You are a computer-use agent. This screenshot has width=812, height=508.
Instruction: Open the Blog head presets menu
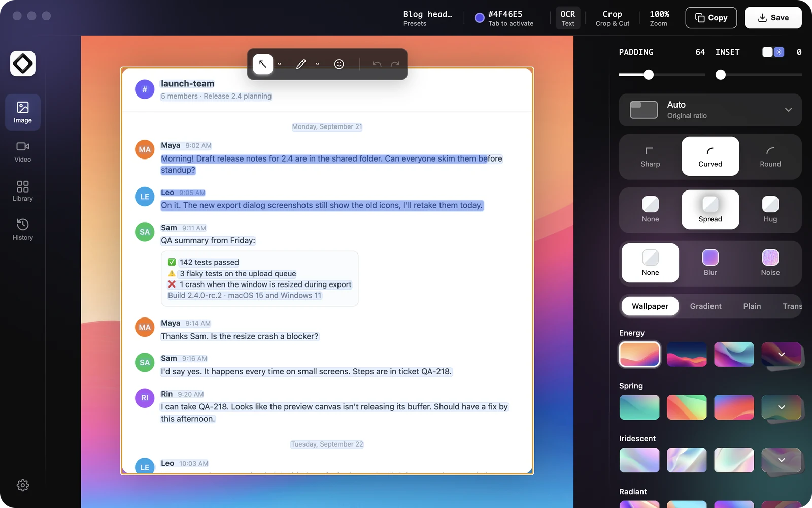(427, 18)
